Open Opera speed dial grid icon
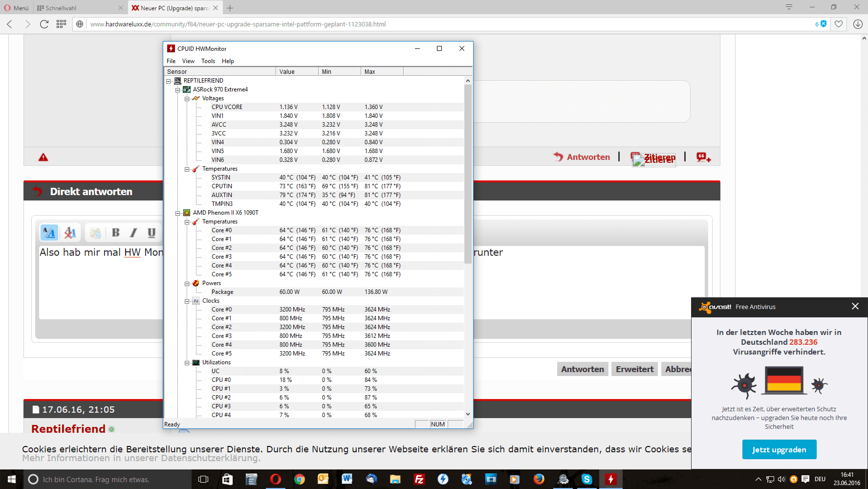 coord(61,24)
